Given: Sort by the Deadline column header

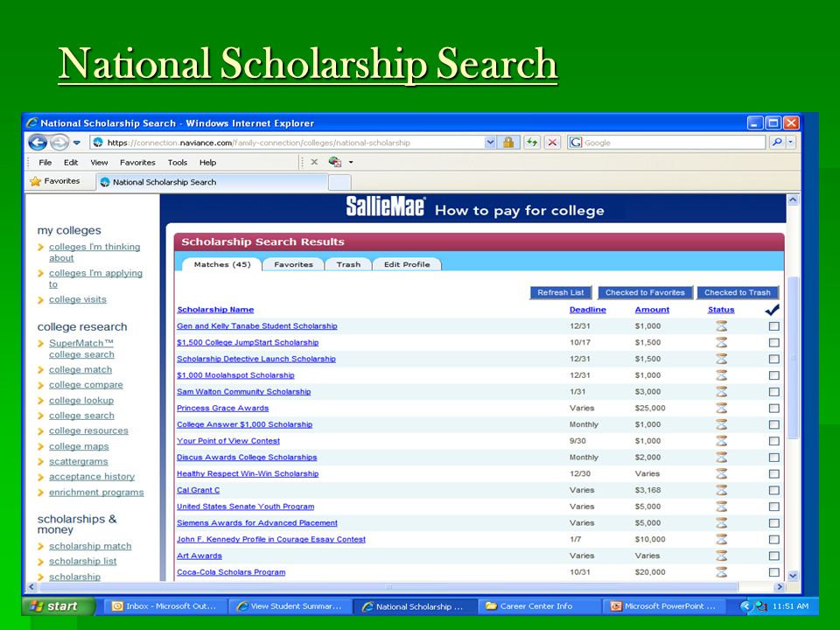Looking at the screenshot, I should click(x=588, y=310).
